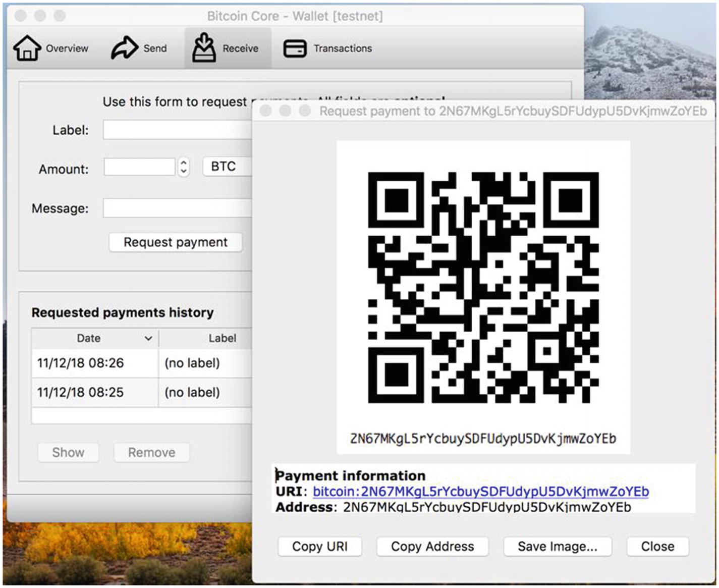Image resolution: width=719 pixels, height=588 pixels.
Task: Focus the Message input field
Action: 178,208
